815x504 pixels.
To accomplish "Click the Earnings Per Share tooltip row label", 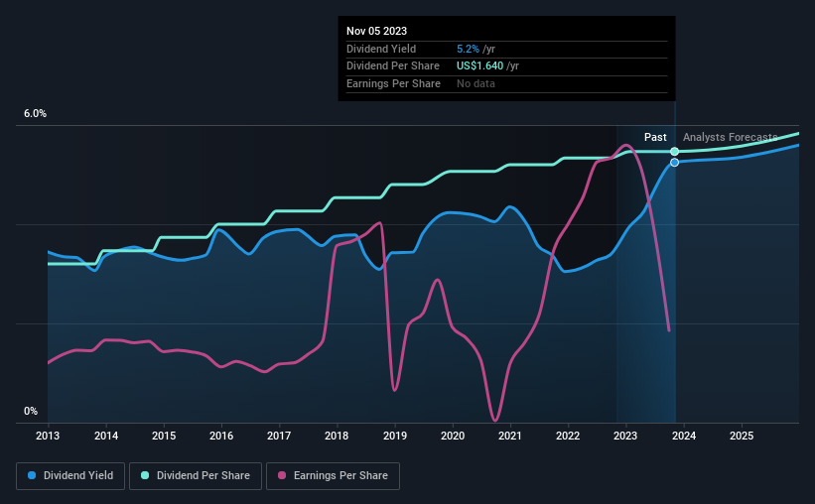I will 393,83.
